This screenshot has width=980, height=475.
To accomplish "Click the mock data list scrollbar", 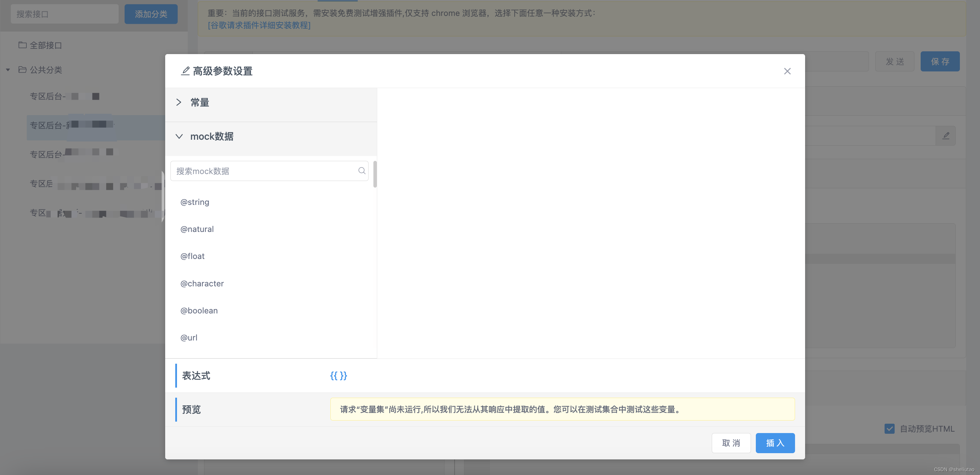I will point(375,174).
